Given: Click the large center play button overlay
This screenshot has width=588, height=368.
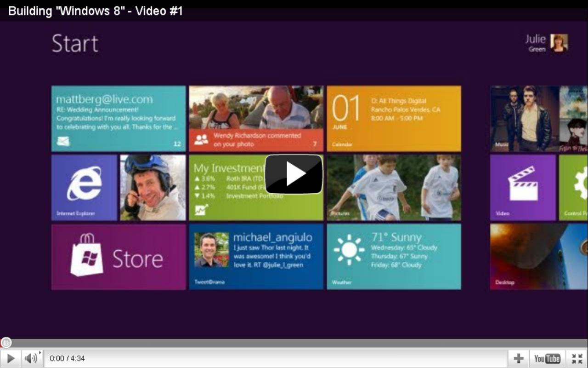Looking at the screenshot, I should (x=294, y=174).
